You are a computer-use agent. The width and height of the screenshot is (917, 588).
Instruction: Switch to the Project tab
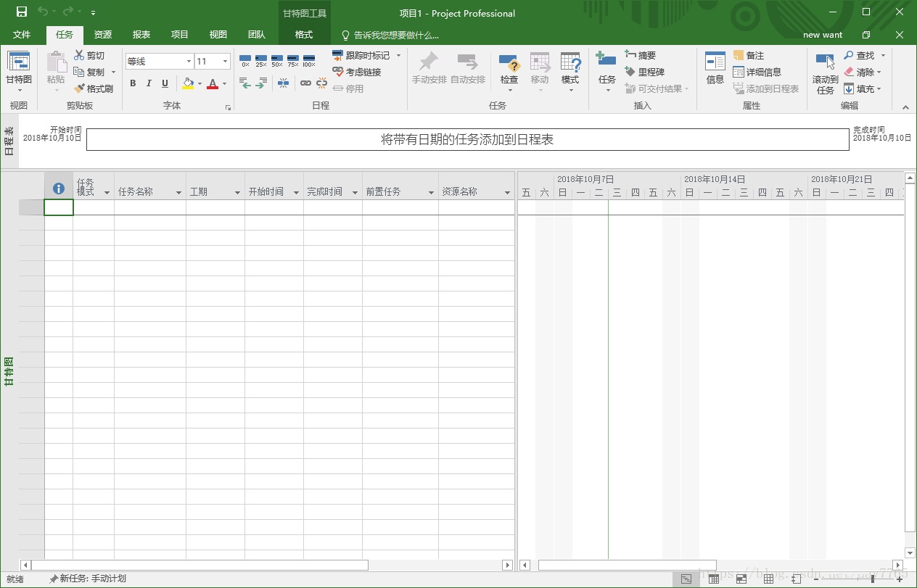[180, 35]
